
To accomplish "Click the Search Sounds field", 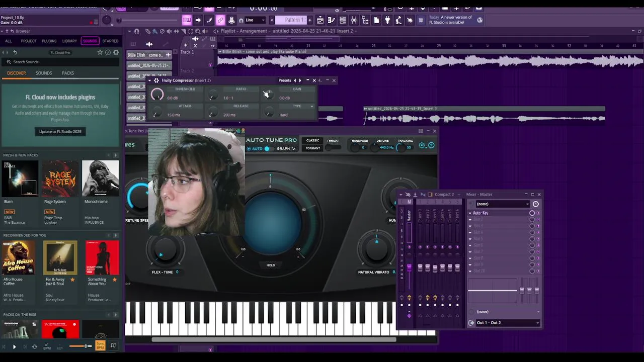I will pyautogui.click(x=60, y=62).
